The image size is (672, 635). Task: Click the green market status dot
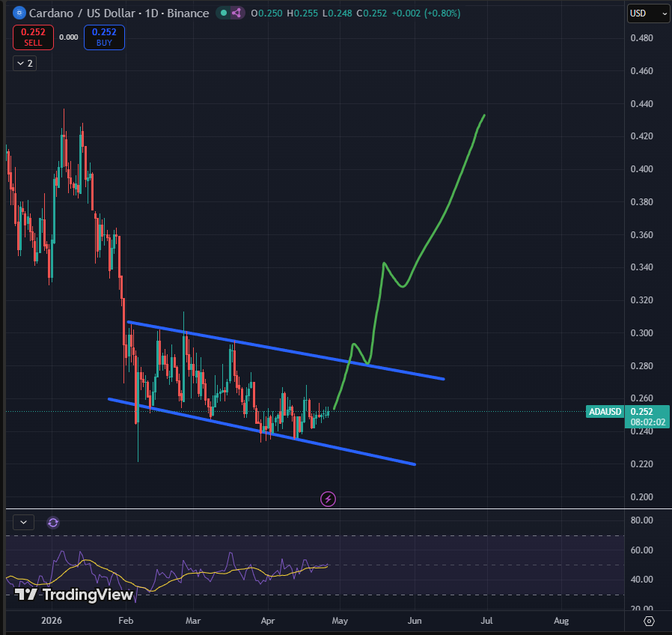pos(223,13)
